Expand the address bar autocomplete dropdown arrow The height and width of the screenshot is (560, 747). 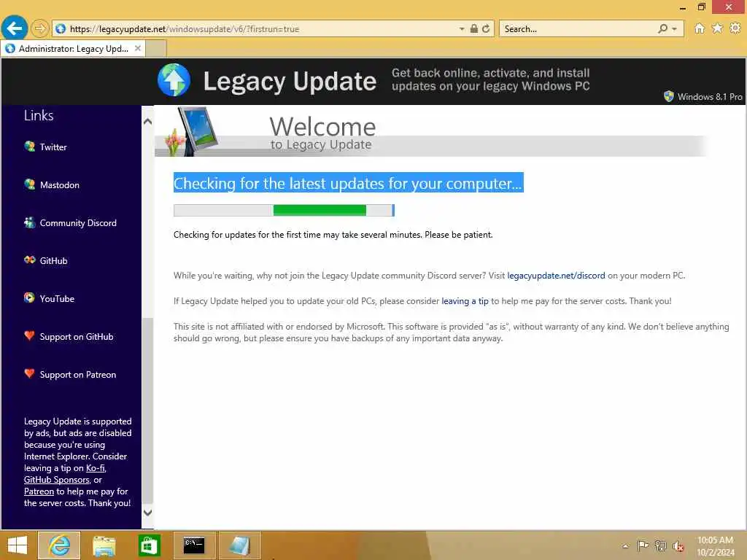coord(462,29)
